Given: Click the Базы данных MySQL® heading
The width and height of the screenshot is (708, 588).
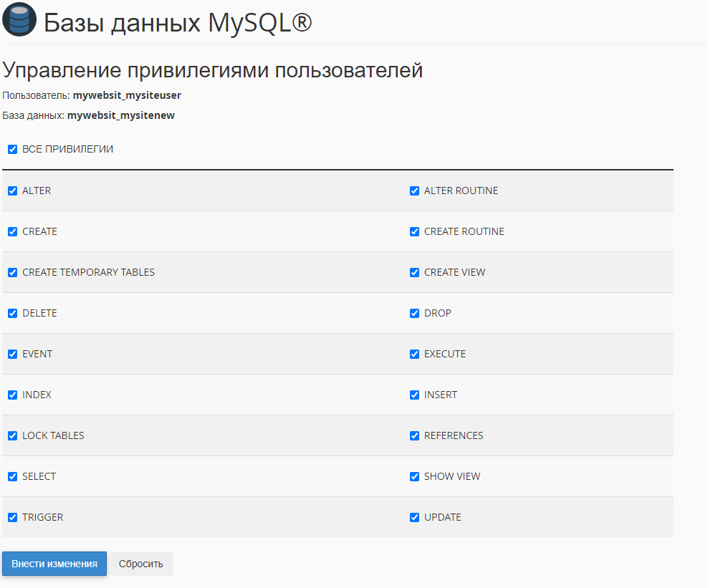Looking at the screenshot, I should (x=178, y=22).
